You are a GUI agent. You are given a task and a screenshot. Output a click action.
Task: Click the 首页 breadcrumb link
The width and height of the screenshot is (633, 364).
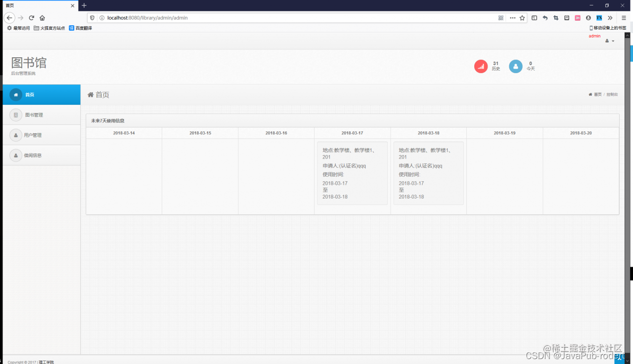coord(597,94)
